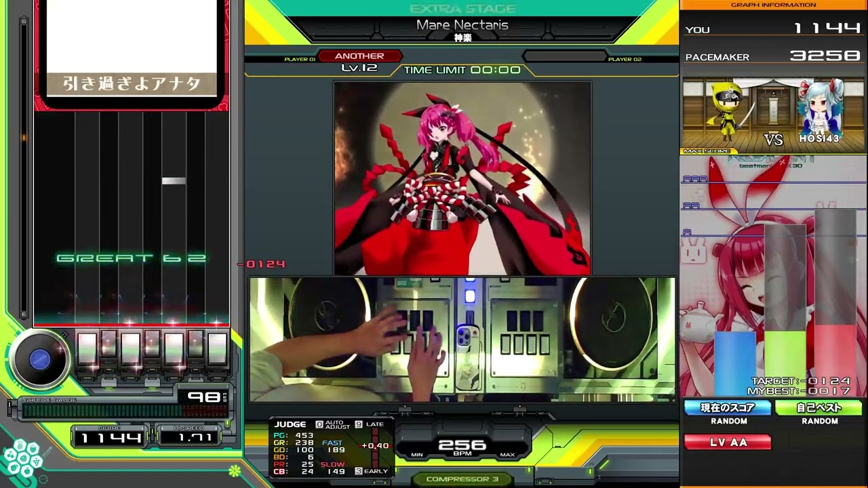Image resolution: width=868 pixels, height=488 pixels.
Task: Click the leftmost white key under the lanes
Action: (x=87, y=350)
